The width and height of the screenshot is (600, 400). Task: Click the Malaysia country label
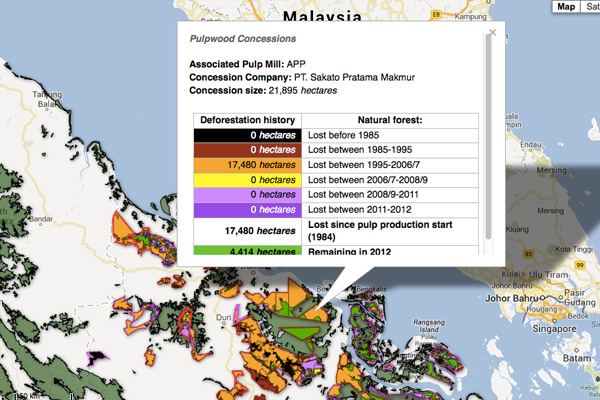point(322,17)
